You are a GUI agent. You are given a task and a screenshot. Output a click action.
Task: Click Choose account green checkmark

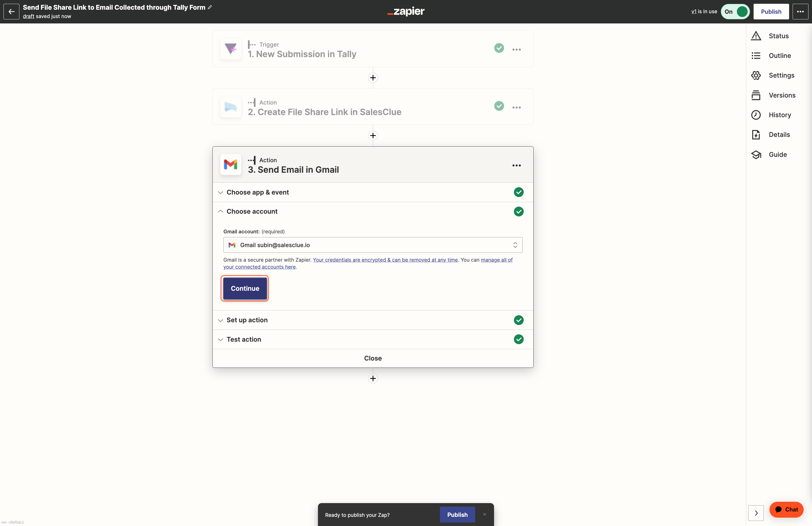519,212
